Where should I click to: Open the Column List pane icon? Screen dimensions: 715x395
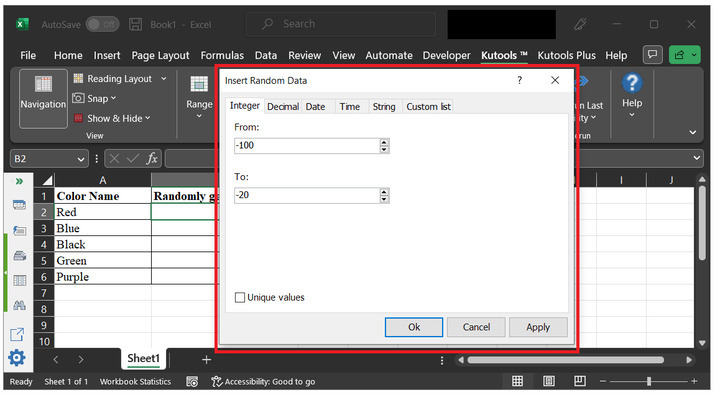19,280
